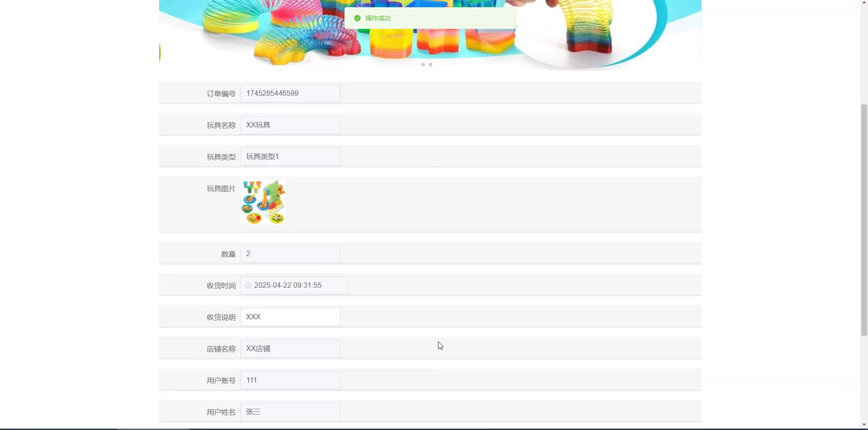Click the rainbow spring banner image
This screenshot has height=430, width=868.
[430, 35]
